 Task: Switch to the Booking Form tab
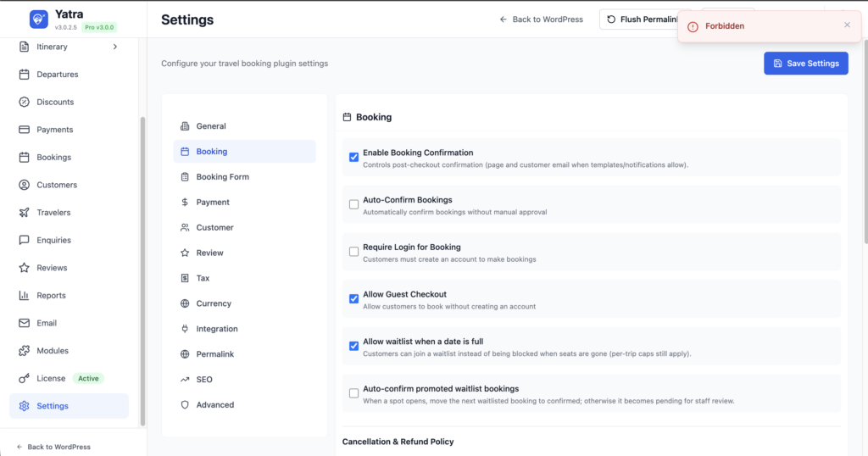(222, 177)
